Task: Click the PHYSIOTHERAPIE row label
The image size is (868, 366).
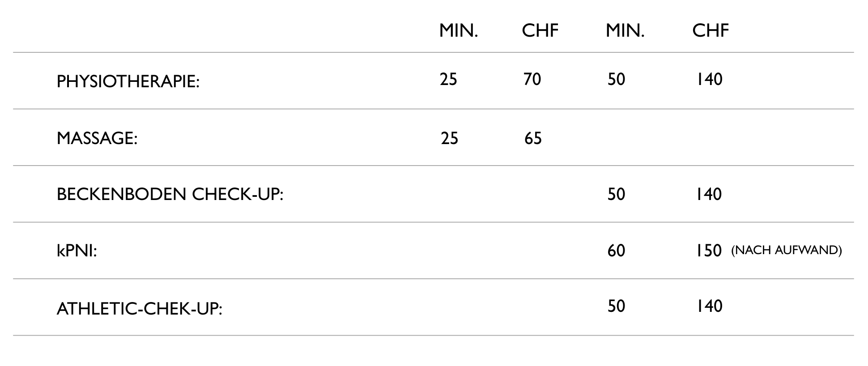Action: coord(128,81)
